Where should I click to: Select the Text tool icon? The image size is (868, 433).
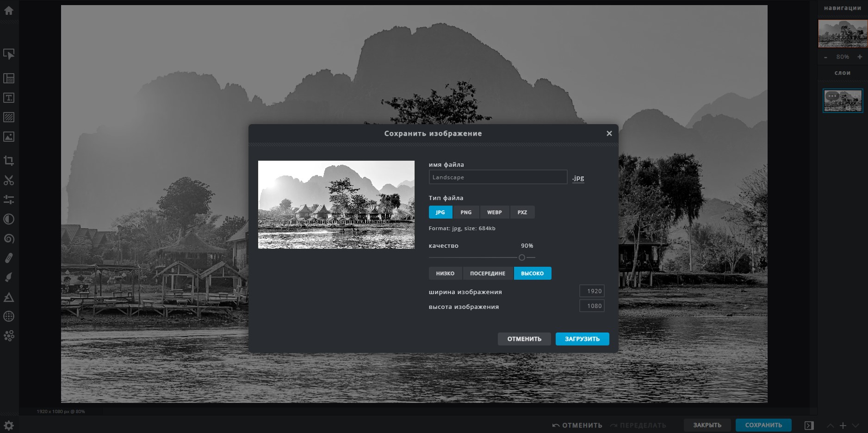click(9, 98)
